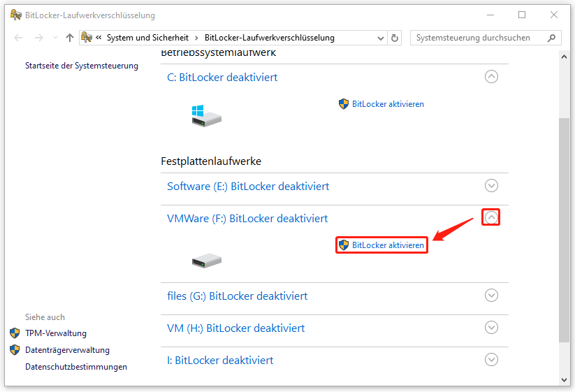Open Startseite der Systemsteuerung link
This screenshot has height=392, width=575.
82,66
